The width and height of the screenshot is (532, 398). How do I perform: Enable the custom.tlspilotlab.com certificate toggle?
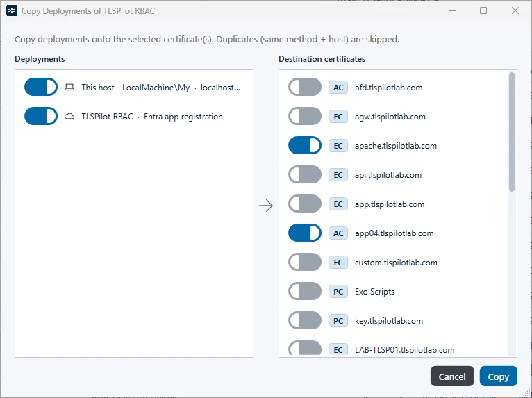point(305,262)
